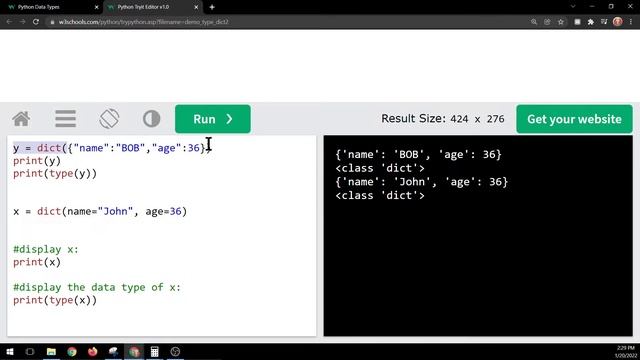
Task: Reload the current page
Action: point(36,22)
